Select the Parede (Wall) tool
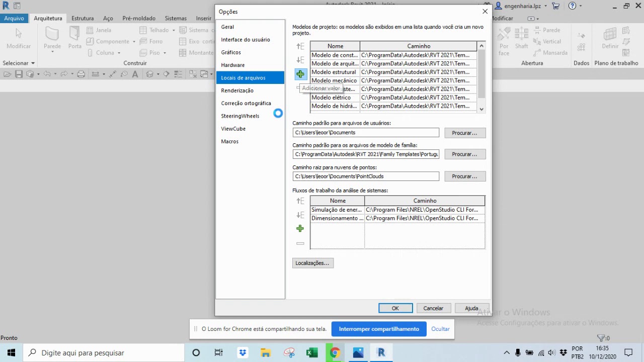 52,38
